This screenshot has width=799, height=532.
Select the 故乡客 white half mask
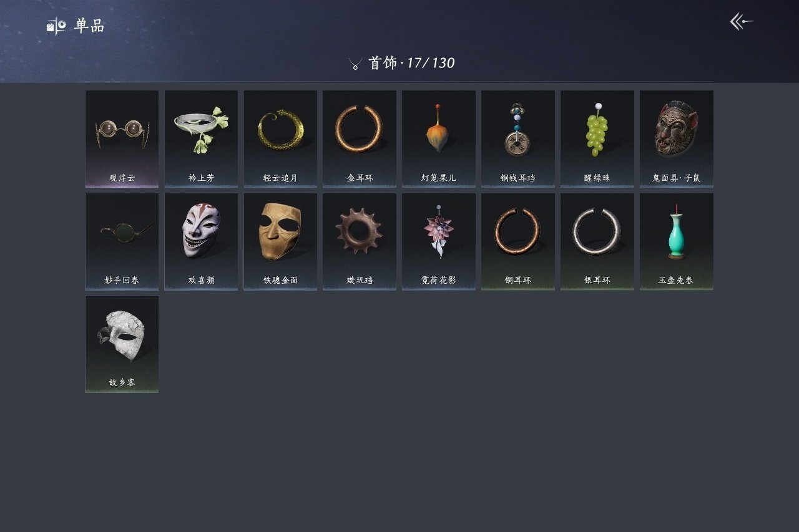click(x=122, y=344)
